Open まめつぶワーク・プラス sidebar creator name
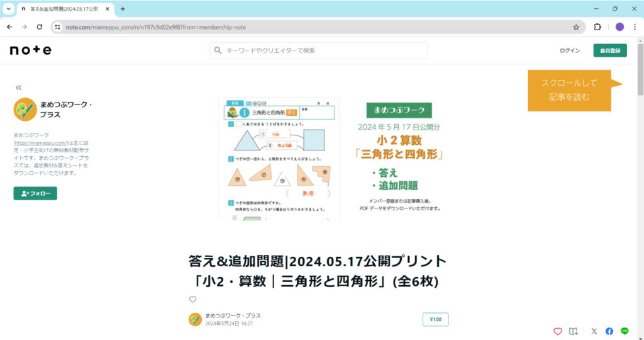 tap(65, 110)
